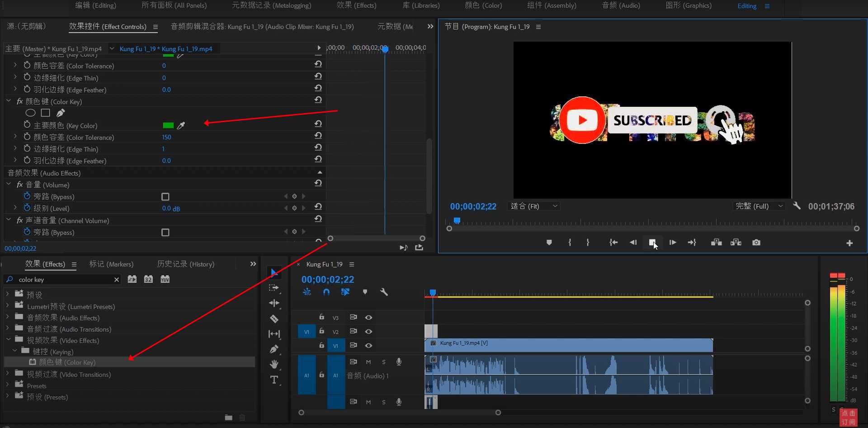Collapse the Volume effect

[x=9, y=185]
